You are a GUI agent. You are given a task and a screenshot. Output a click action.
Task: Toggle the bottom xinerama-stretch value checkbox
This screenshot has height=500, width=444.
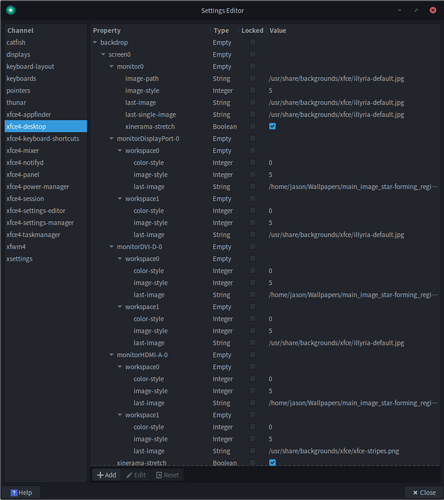click(272, 462)
